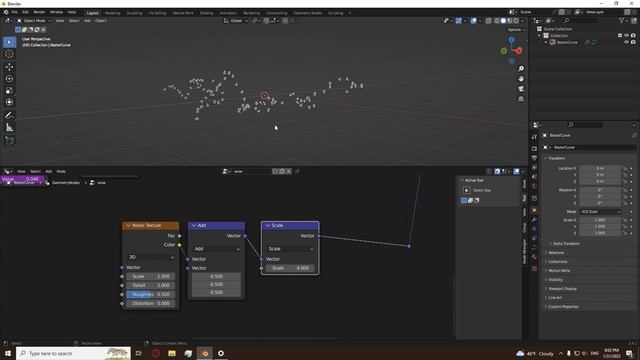Open Blender from the taskbar
Viewport: 640px width, 360px height.
coord(205,353)
